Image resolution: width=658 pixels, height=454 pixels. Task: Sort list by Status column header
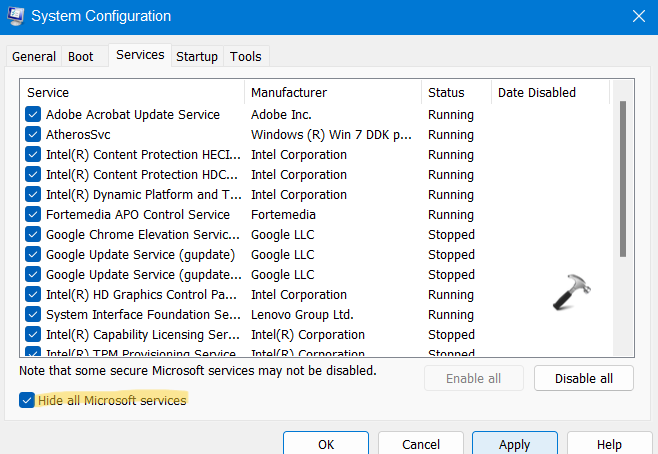click(x=456, y=93)
